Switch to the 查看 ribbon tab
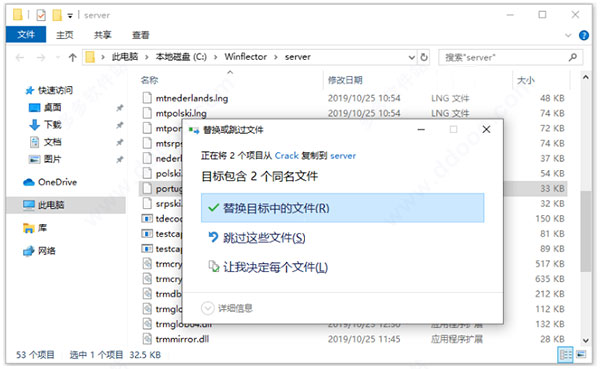Image resolution: width=600 pixels, height=369 pixels. pyautogui.click(x=140, y=35)
